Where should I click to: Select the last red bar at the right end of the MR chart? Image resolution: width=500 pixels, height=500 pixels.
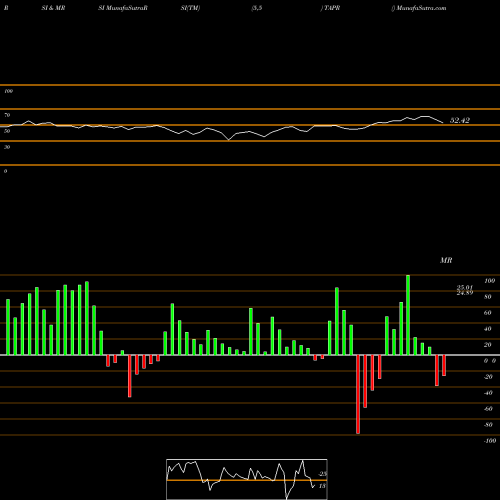tap(444, 365)
